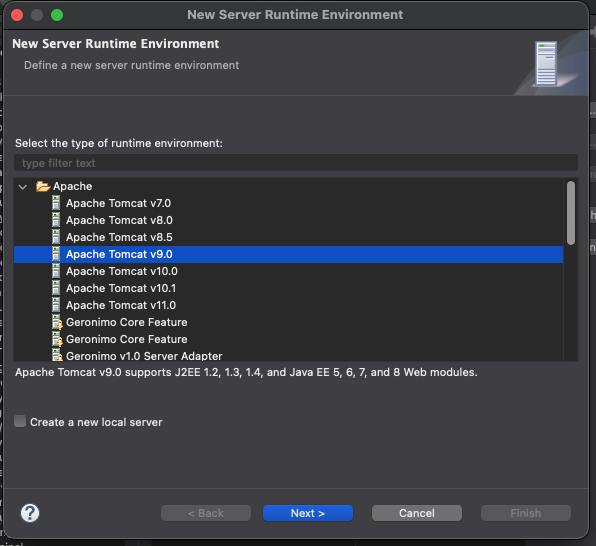Click the first Geronimo Core Feature icon
This screenshot has width=596, height=546.
pos(57,322)
